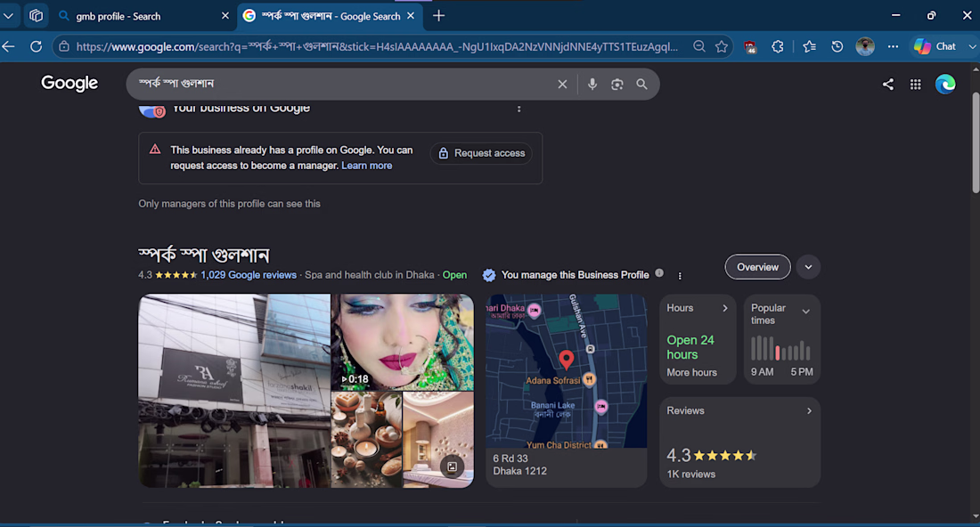980x527 pixels.
Task: Go to Google homepage logo
Action: [x=69, y=83]
